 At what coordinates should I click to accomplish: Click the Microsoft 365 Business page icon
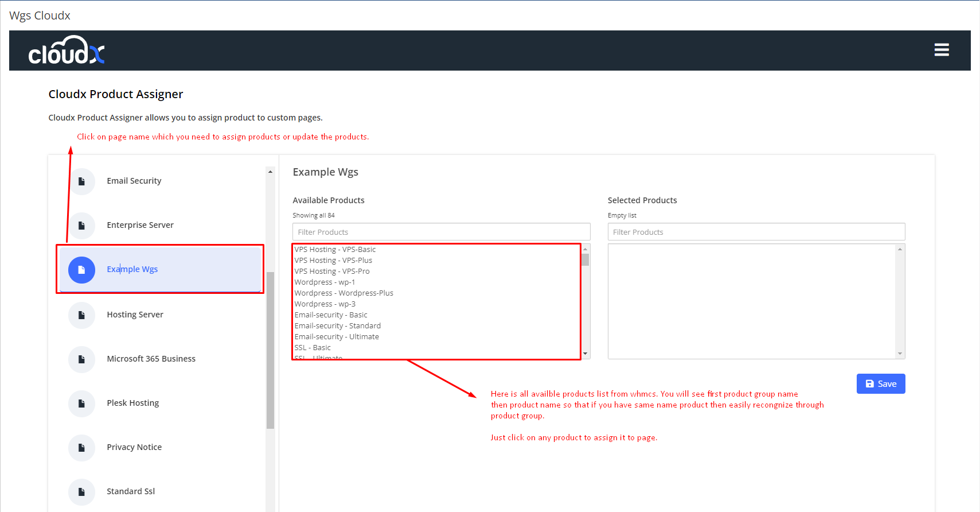(81, 359)
